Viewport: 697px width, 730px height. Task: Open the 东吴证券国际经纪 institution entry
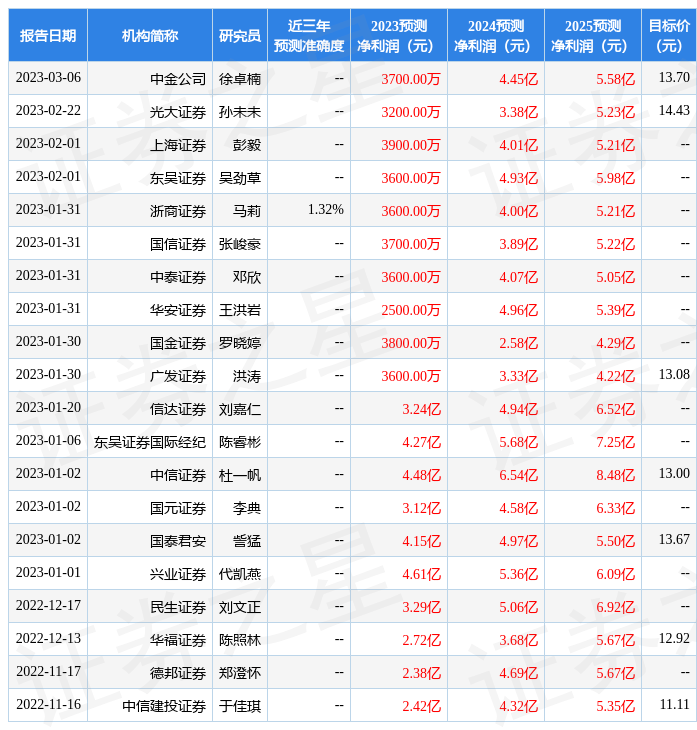(150, 442)
